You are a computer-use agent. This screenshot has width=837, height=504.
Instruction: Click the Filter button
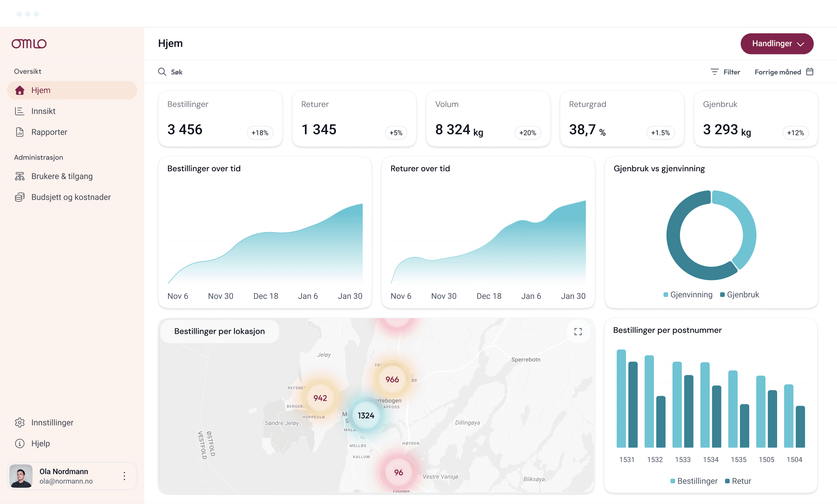tap(725, 72)
